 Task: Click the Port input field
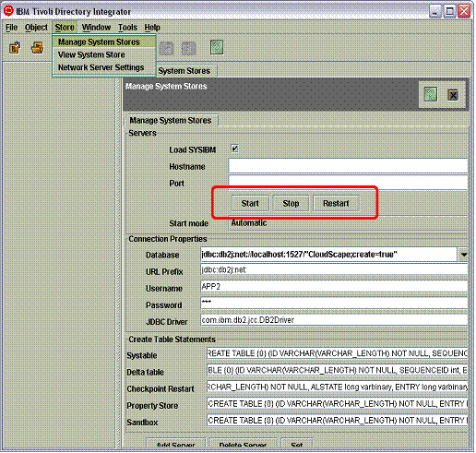tap(348, 183)
